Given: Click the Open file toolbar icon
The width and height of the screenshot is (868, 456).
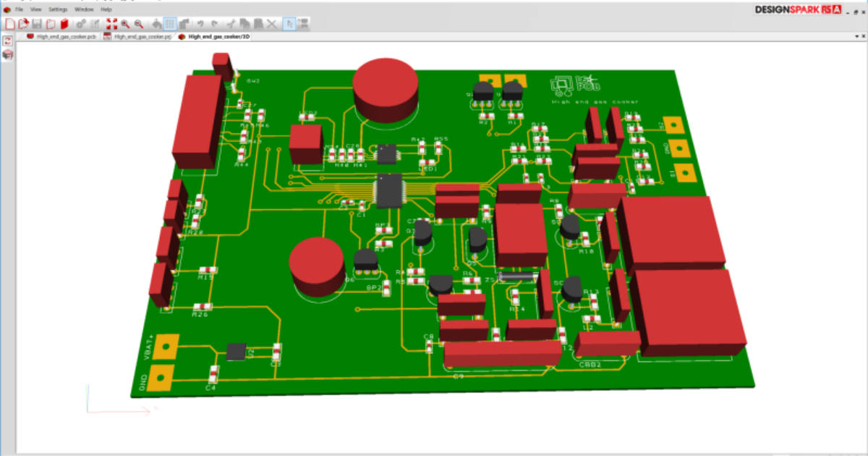Looking at the screenshot, I should pos(23,24).
